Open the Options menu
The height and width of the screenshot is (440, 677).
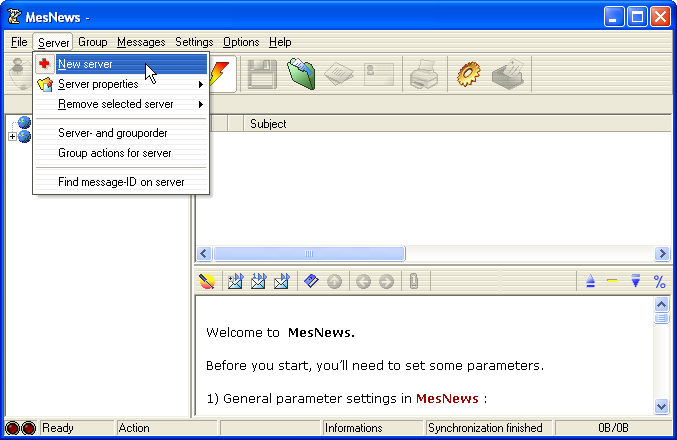tap(241, 42)
